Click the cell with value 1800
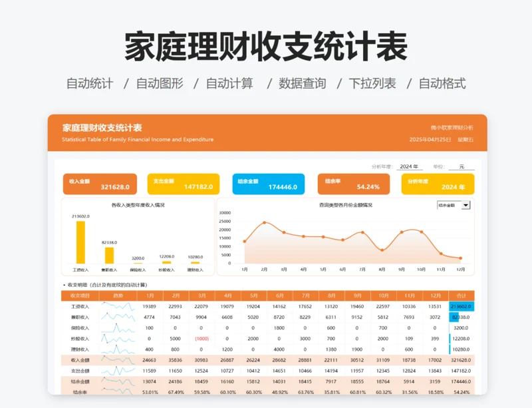Viewport: 532px width, 408px height. (x=279, y=328)
